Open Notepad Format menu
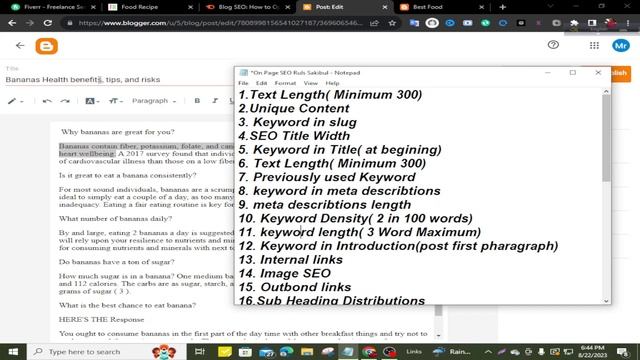640x360 pixels. pyautogui.click(x=285, y=83)
